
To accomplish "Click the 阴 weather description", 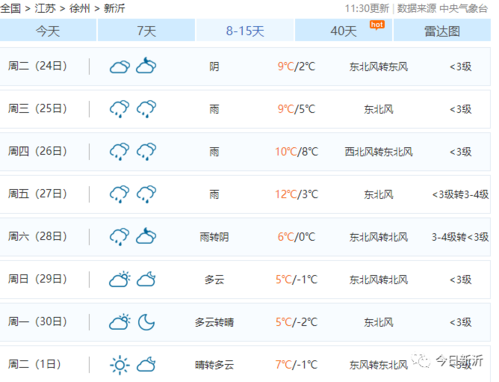I will pyautogui.click(x=214, y=67).
